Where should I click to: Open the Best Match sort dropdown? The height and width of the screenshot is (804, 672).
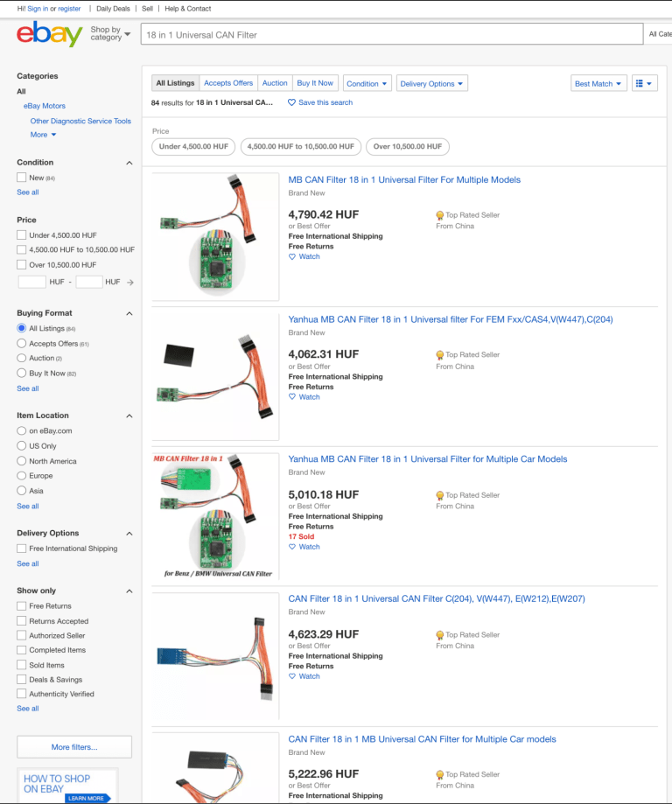[x=598, y=84]
